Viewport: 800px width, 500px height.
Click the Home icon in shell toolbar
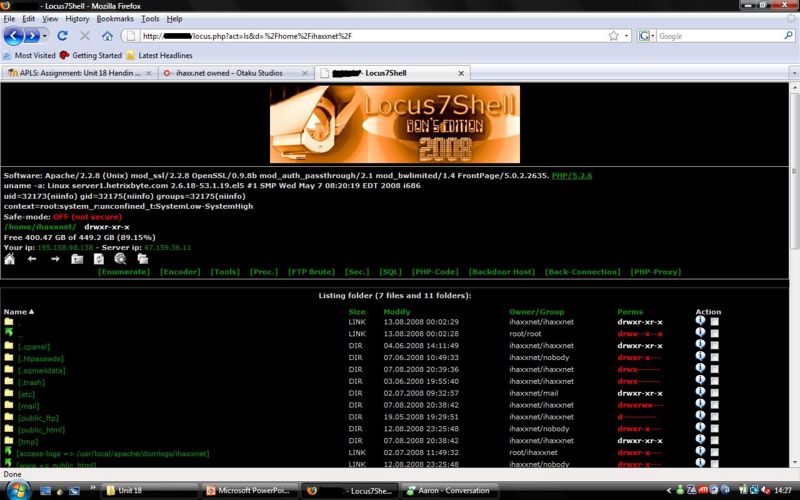pyautogui.click(x=10, y=258)
